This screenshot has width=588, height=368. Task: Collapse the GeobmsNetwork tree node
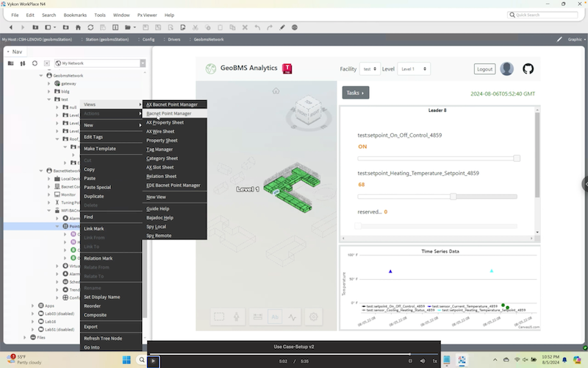click(41, 76)
